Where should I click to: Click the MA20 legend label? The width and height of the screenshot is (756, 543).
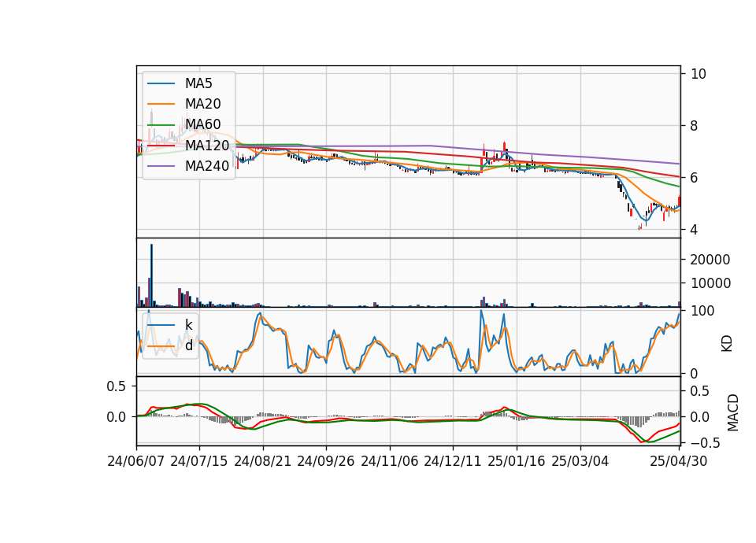point(202,104)
